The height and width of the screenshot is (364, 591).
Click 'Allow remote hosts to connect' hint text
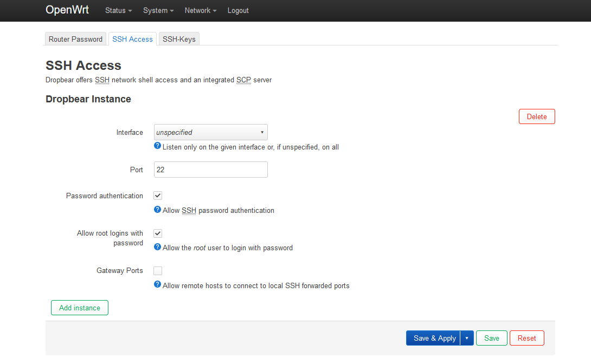[256, 285]
